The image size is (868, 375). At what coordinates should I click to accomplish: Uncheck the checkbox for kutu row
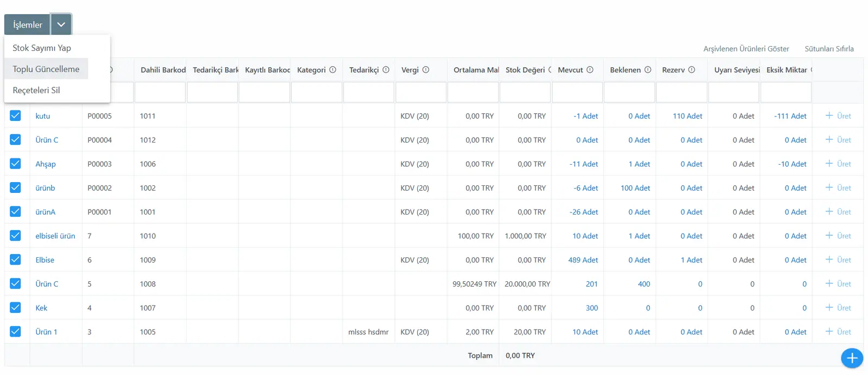[x=15, y=115]
